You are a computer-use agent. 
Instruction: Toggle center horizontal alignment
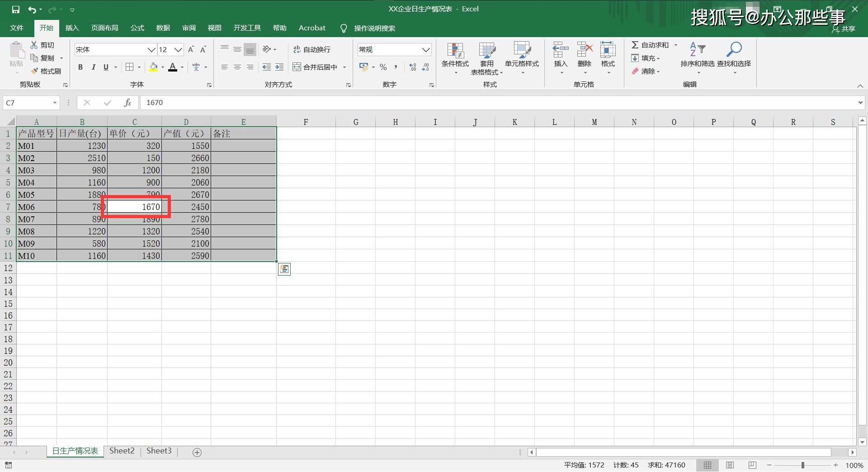pos(237,67)
